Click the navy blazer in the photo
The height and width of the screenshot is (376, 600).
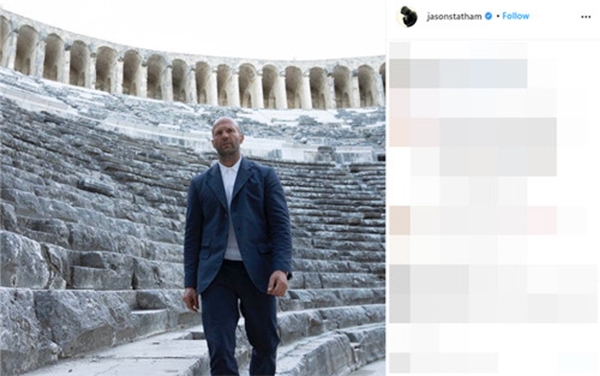[238, 224]
